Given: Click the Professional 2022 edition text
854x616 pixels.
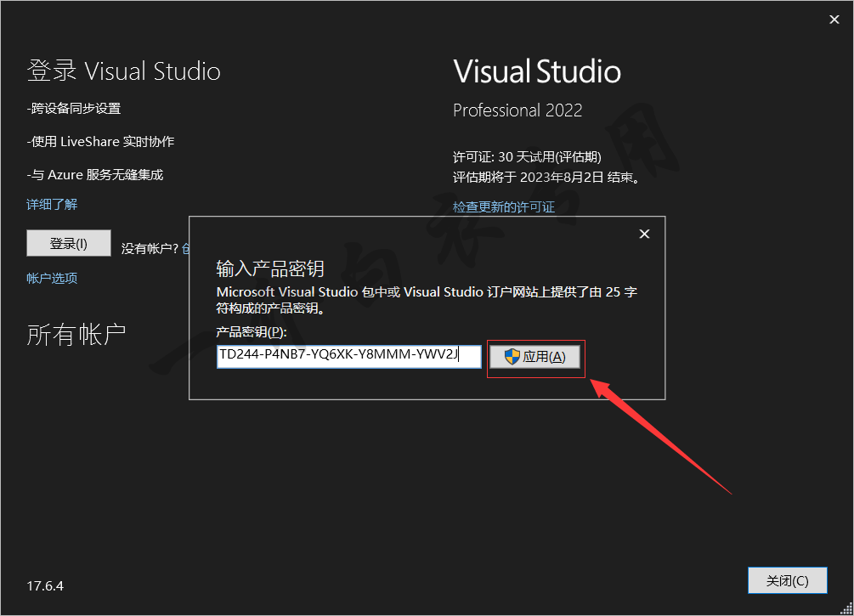Looking at the screenshot, I should pos(517,110).
